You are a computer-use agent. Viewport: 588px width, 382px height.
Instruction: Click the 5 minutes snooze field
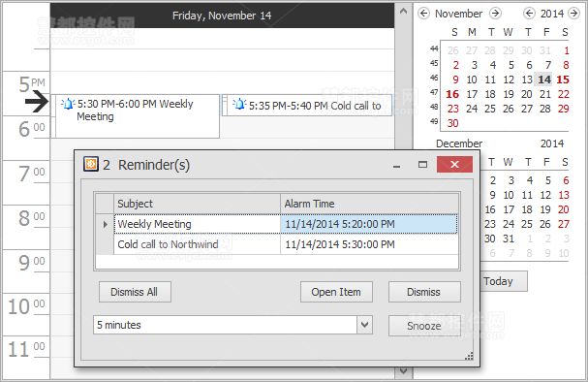(225, 325)
